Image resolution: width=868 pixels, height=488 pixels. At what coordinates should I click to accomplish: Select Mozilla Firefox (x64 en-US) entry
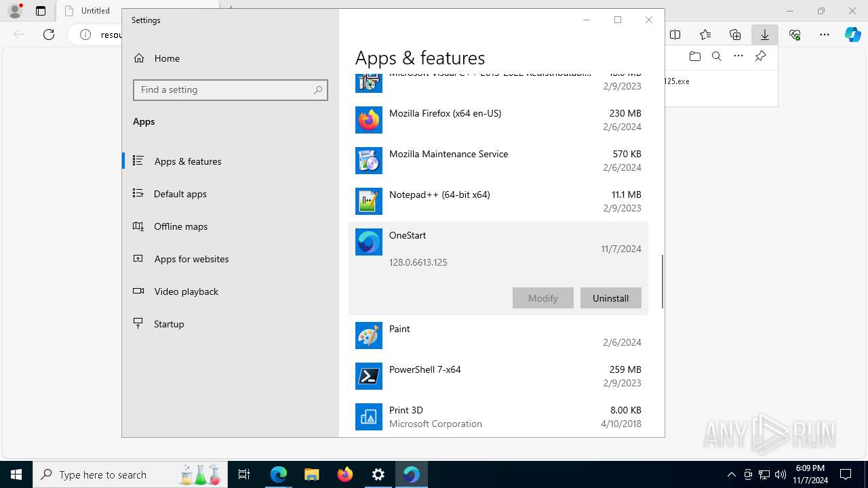click(x=498, y=120)
